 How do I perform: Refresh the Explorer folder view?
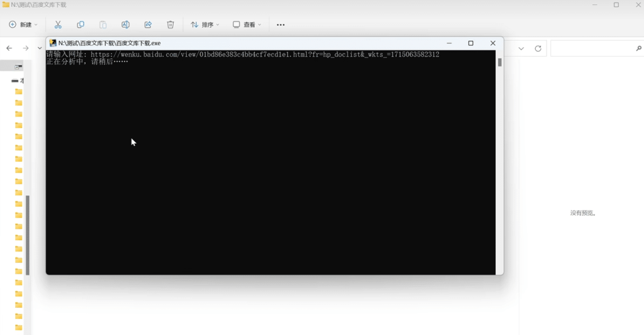[538, 48]
